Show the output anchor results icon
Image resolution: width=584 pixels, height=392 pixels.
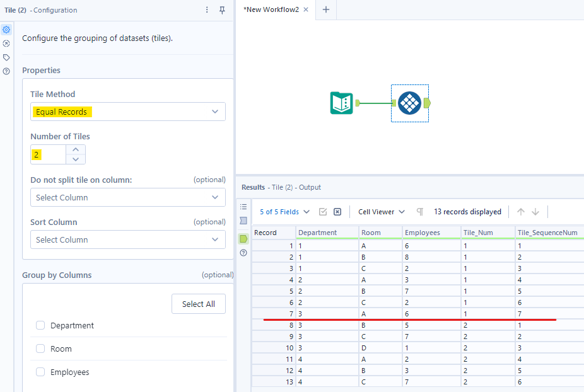[x=243, y=239]
